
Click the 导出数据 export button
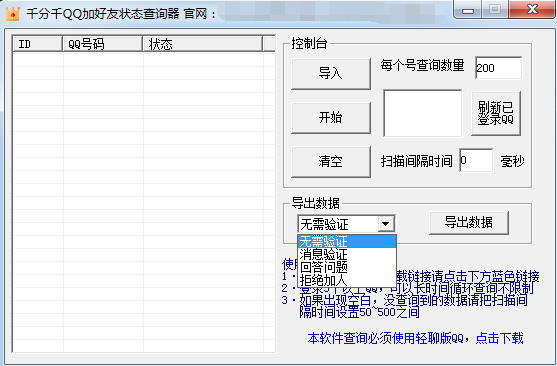pos(469,223)
